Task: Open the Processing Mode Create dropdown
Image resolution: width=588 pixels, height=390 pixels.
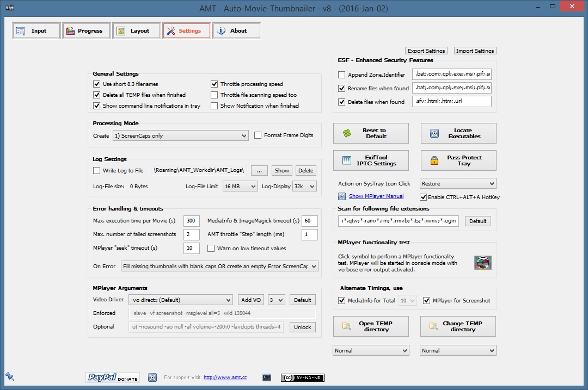Action: click(x=180, y=135)
